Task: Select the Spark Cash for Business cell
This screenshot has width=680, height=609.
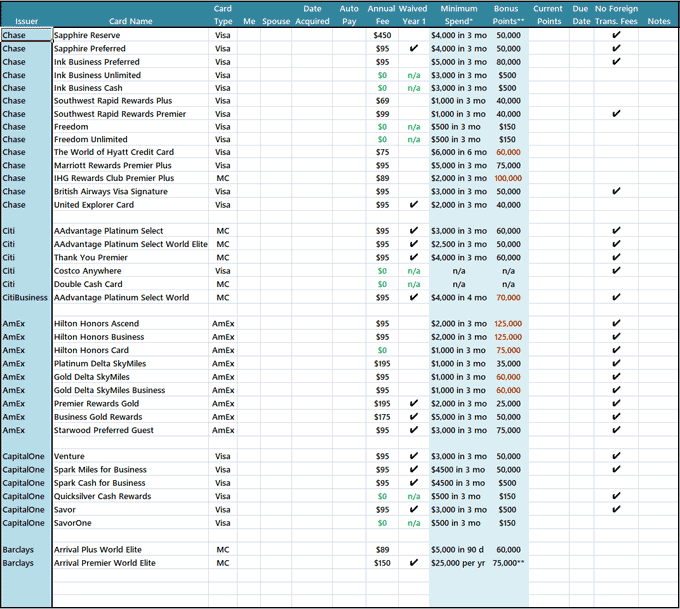Action: tap(130, 483)
